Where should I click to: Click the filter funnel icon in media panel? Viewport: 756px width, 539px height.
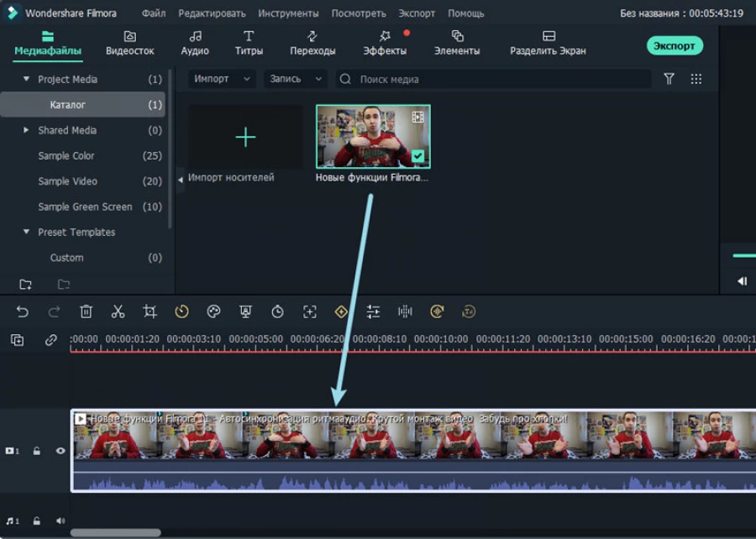pyautogui.click(x=669, y=79)
